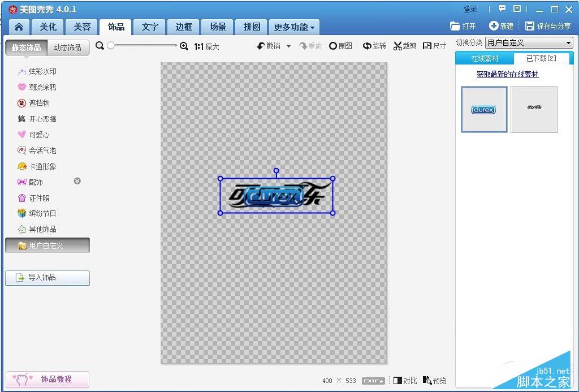Click the zoom slider handle

111,45
